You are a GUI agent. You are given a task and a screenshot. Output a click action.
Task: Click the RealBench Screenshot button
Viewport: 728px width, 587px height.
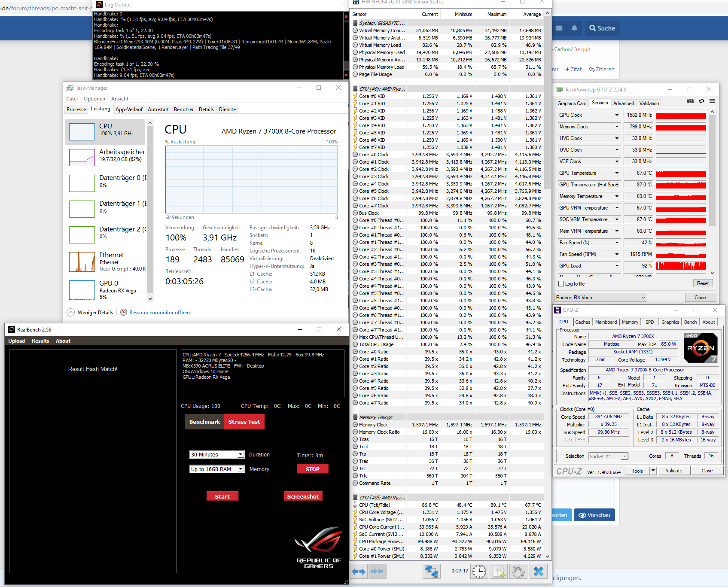303,496
